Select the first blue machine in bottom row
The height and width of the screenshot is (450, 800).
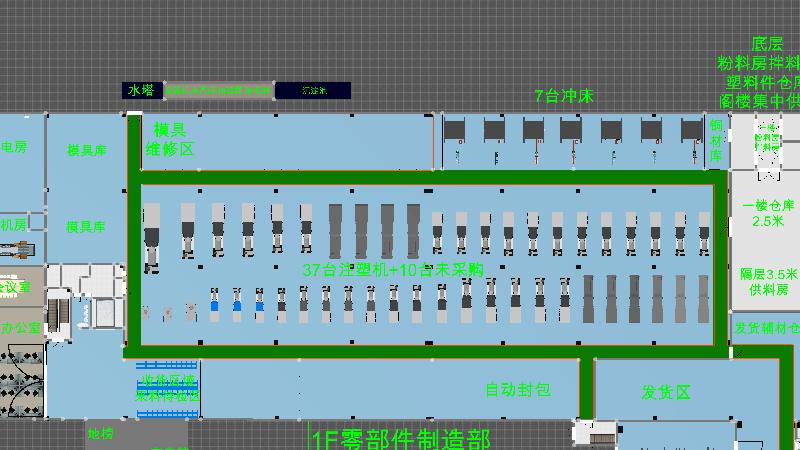click(x=214, y=303)
